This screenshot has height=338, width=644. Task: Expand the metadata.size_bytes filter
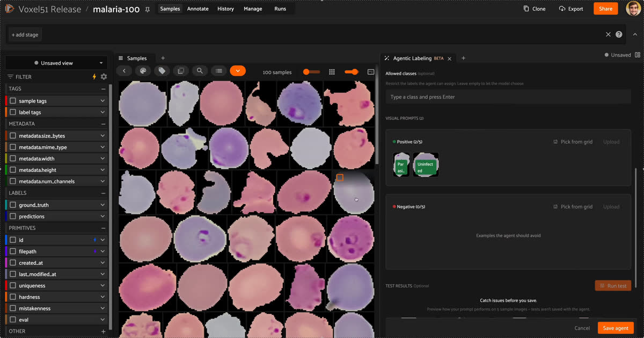(x=103, y=136)
